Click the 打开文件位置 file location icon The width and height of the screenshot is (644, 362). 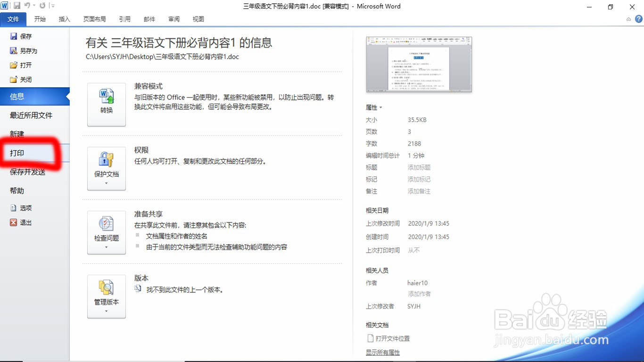(x=371, y=338)
